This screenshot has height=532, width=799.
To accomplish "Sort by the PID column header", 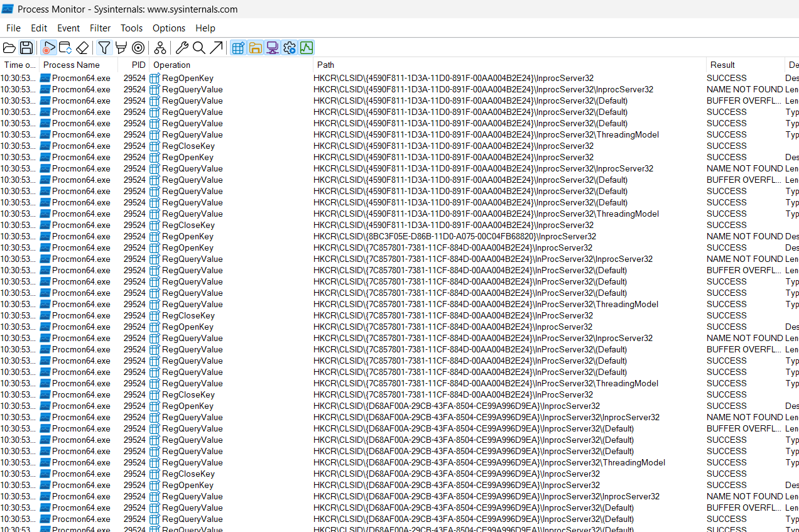I will click(133, 65).
